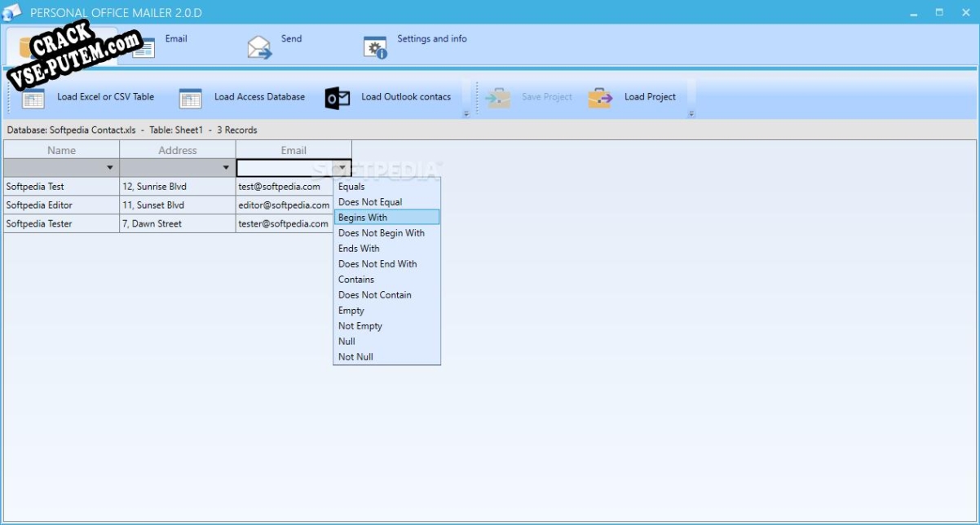The width and height of the screenshot is (980, 525).
Task: Click the test@softpedia.com email cell
Action: 285,187
